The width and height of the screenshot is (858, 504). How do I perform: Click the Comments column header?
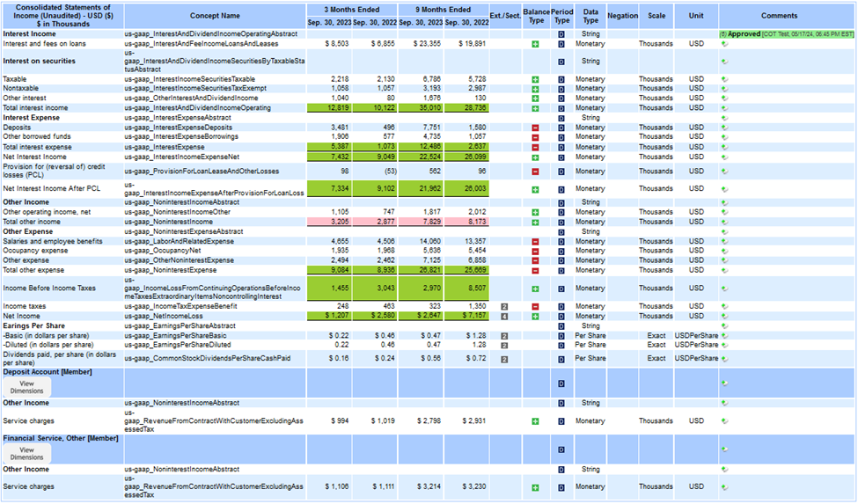click(x=779, y=15)
